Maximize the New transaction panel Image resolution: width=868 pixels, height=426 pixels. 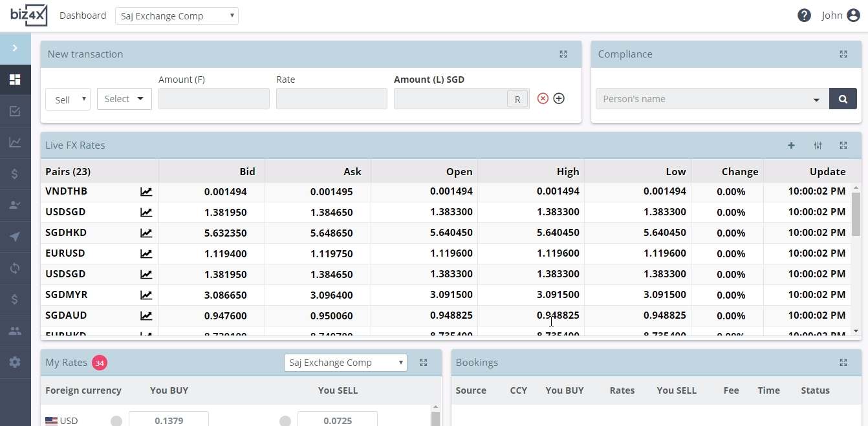pos(563,54)
